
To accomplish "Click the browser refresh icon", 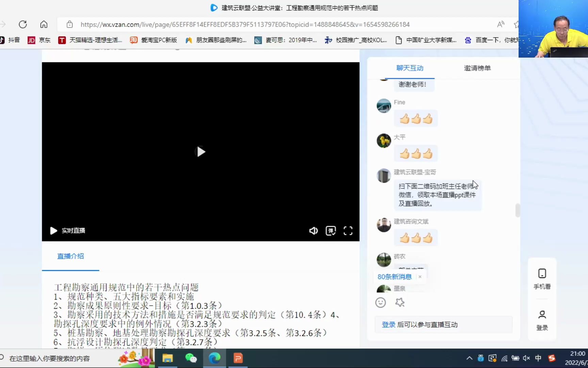I will tap(23, 25).
